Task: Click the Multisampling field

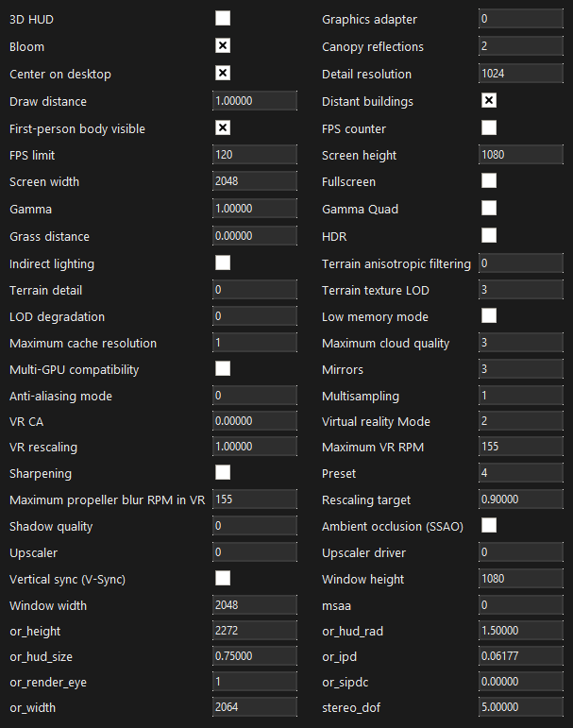Action: click(x=521, y=396)
